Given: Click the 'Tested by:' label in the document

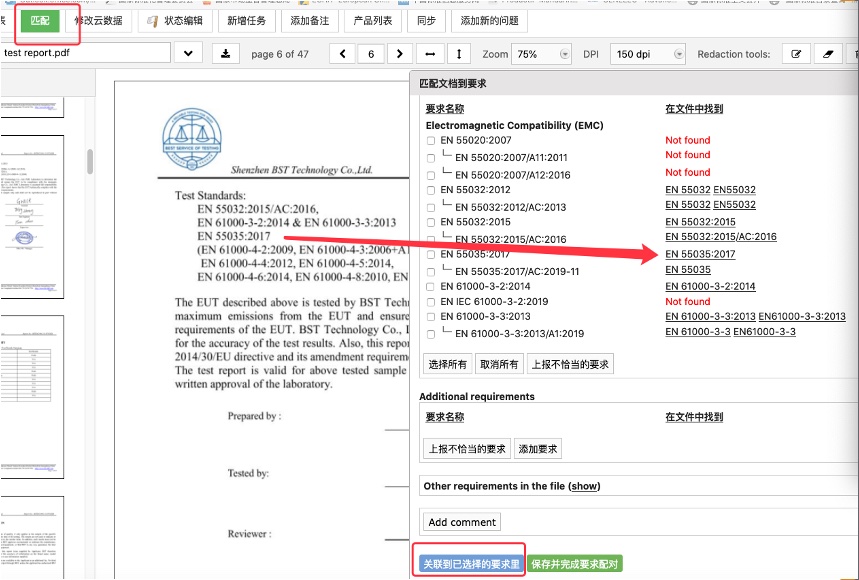Looking at the screenshot, I should (248, 473).
